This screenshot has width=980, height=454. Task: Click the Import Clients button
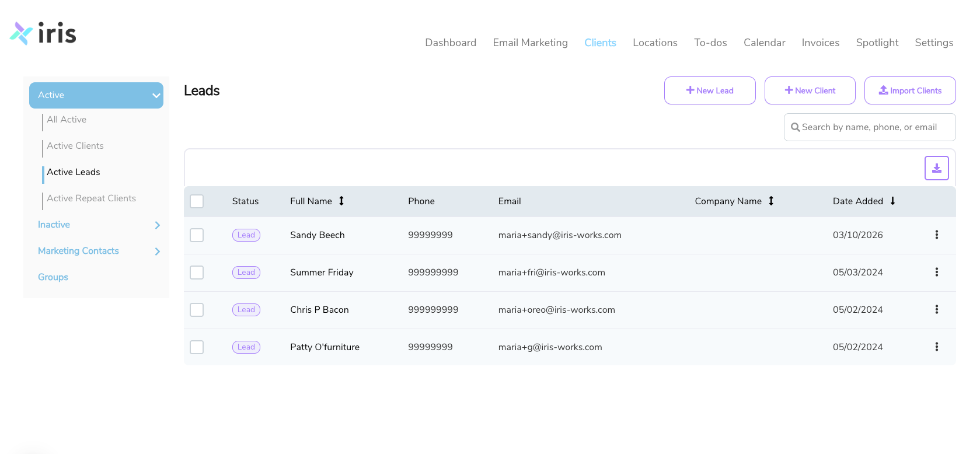910,90
